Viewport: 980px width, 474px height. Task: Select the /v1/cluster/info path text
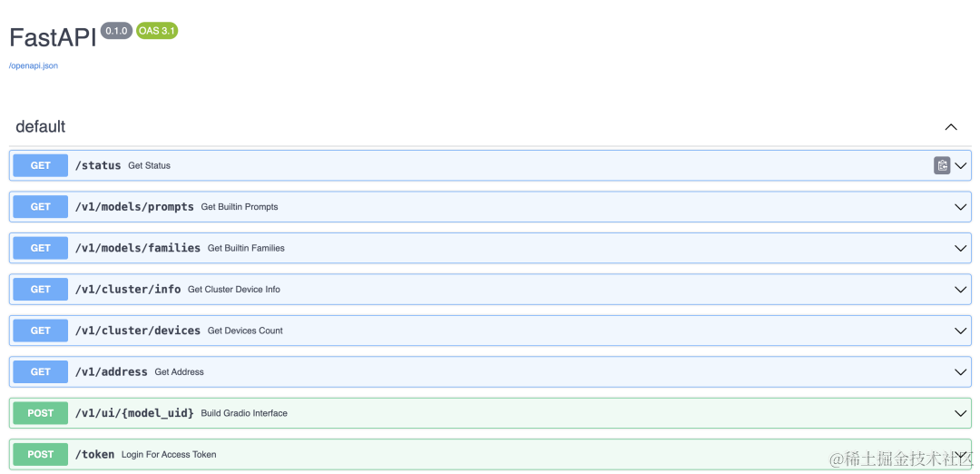click(x=128, y=290)
